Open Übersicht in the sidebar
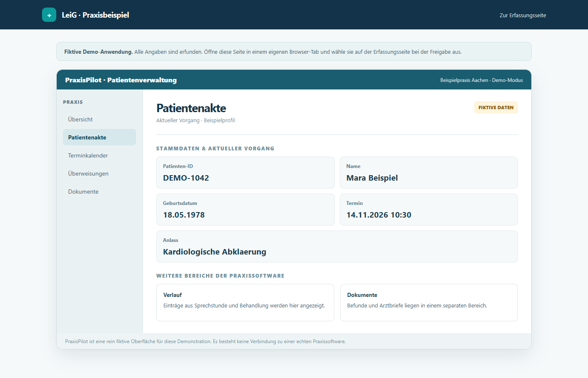Viewport: 588px width, 378px height. point(100,119)
